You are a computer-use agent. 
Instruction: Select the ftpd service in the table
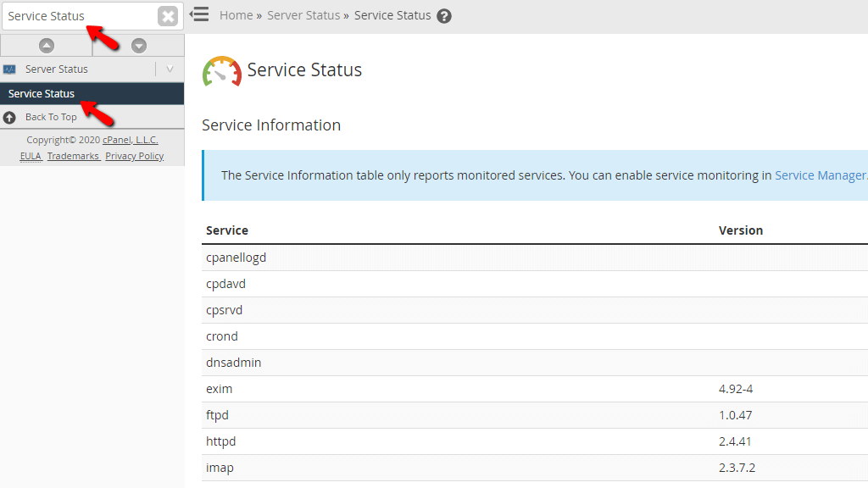(218, 414)
